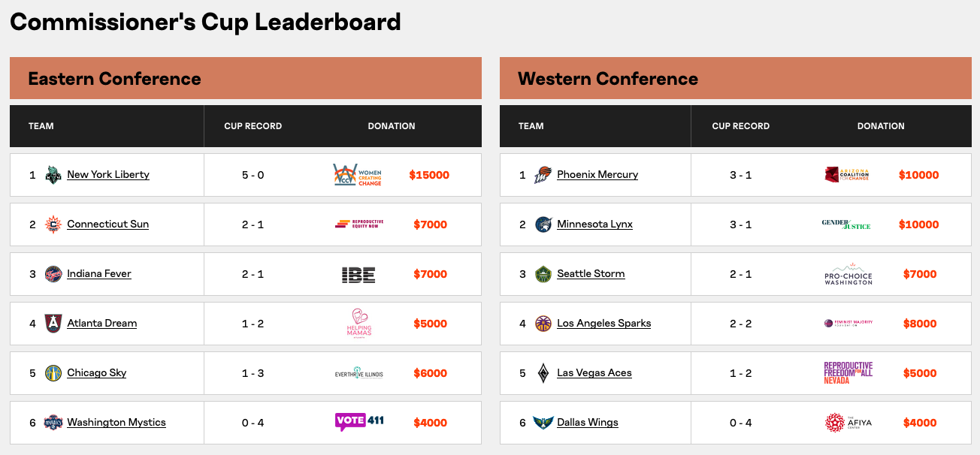Open the Chicago Sky team link
The width and height of the screenshot is (980, 455).
pyautogui.click(x=97, y=373)
